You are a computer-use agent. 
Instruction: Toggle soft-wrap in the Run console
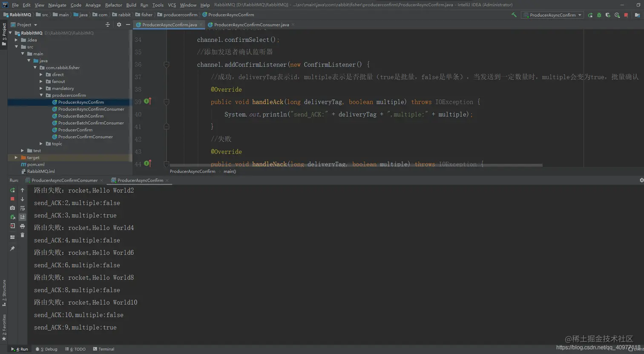coord(23,208)
